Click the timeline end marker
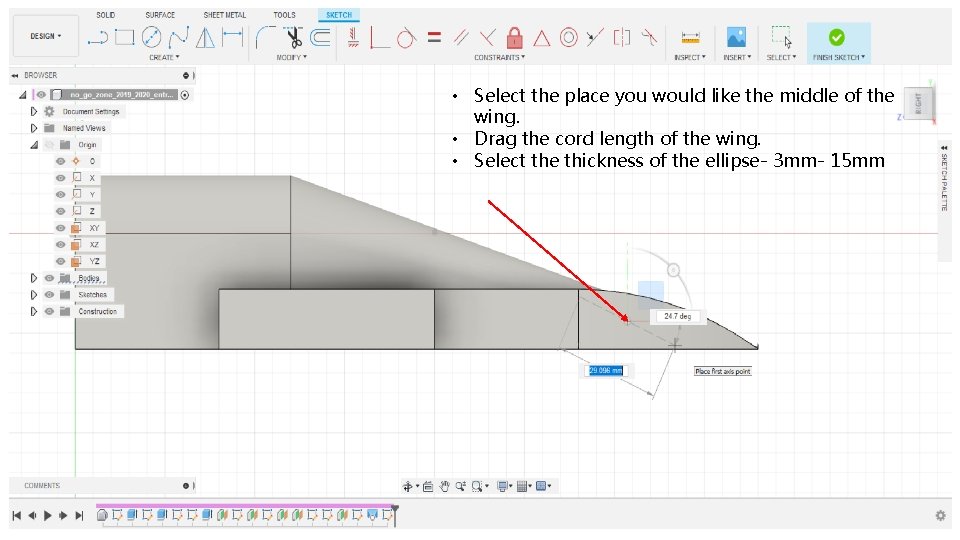This screenshot has height=540, width=960. (x=396, y=514)
